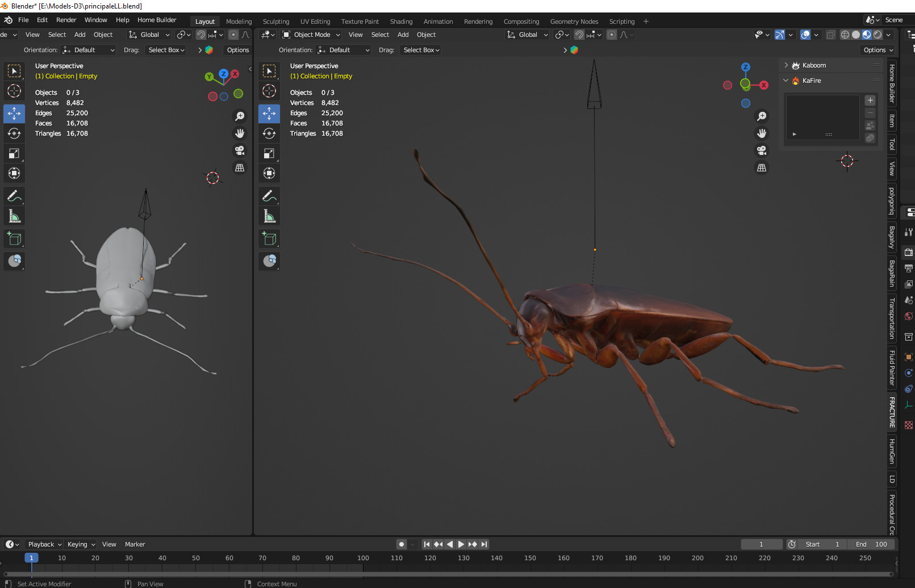Open Keying dropdown in timeline
Screen dimensions: 915x588
pyautogui.click(x=81, y=544)
